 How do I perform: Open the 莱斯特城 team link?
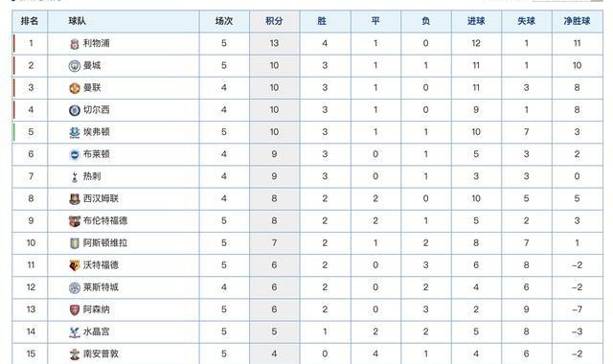point(101,287)
